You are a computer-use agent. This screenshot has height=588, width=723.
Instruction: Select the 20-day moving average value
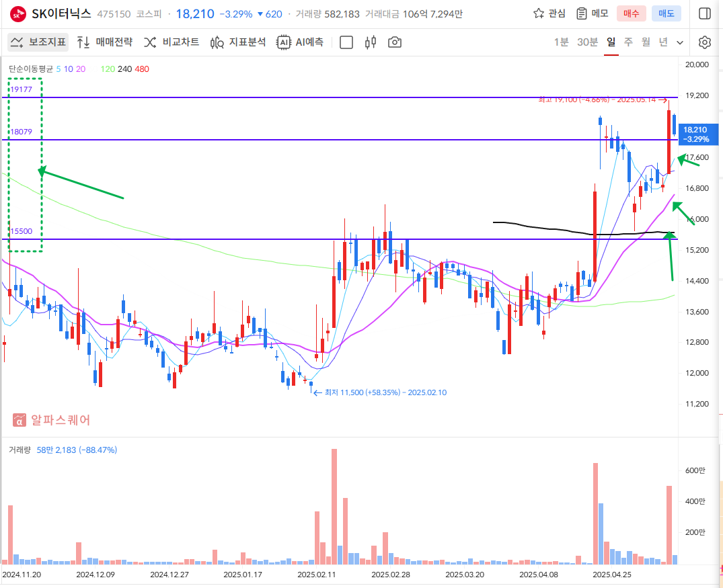[x=81, y=69]
